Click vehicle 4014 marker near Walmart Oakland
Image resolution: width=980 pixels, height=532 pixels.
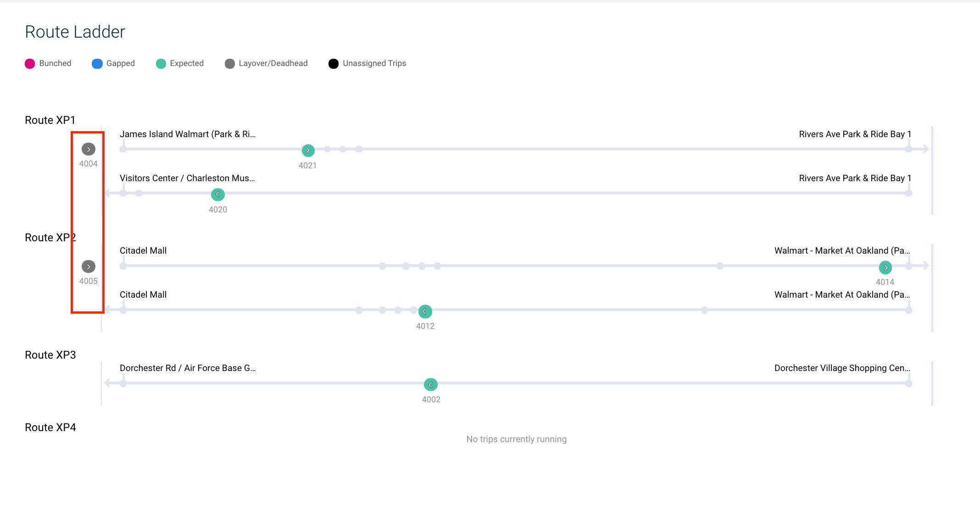[x=885, y=267]
